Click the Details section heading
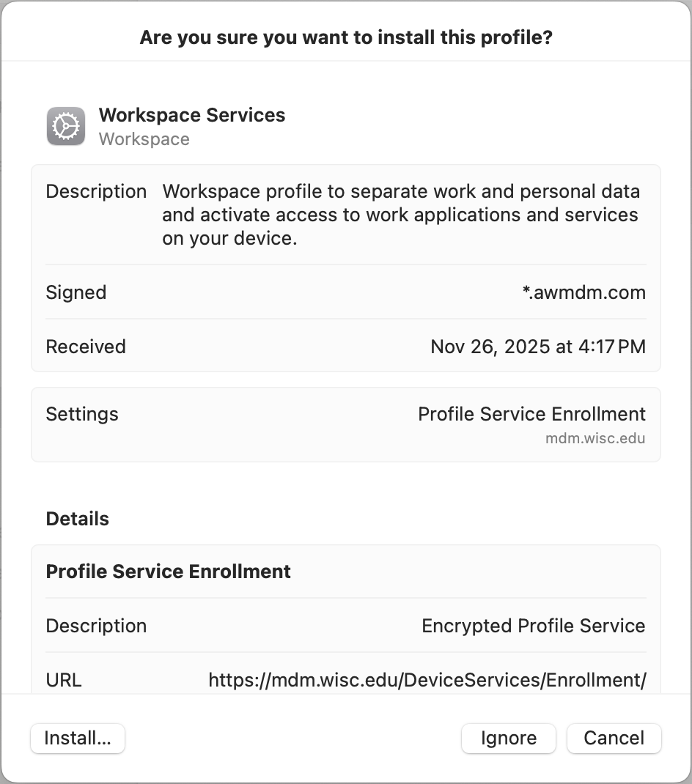Viewport: 692px width, 784px height. [x=78, y=518]
